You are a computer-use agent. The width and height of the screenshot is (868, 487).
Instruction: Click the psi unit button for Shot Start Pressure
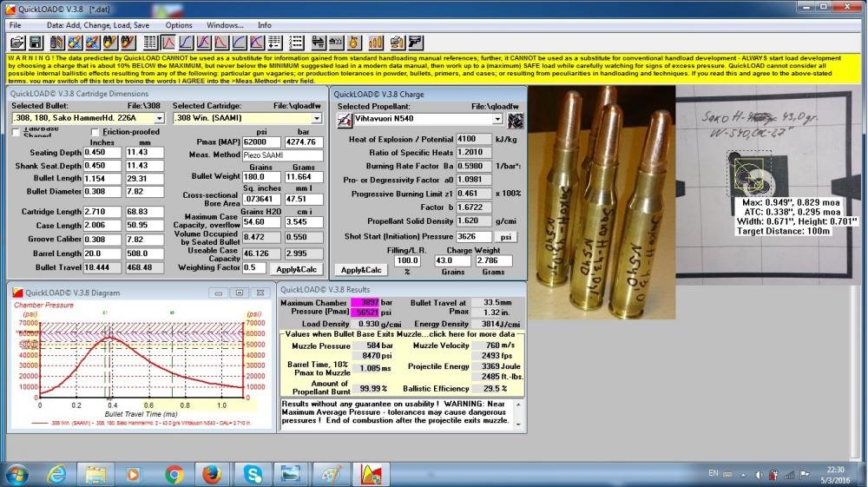click(504, 236)
